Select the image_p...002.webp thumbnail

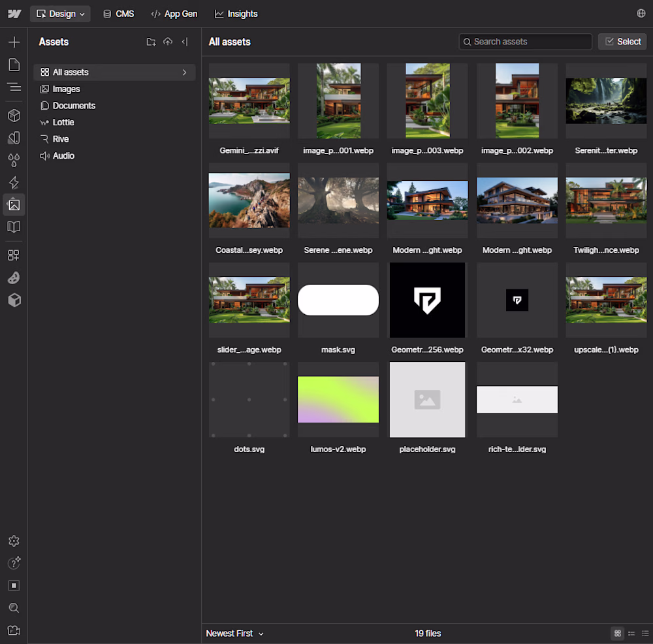point(517,101)
